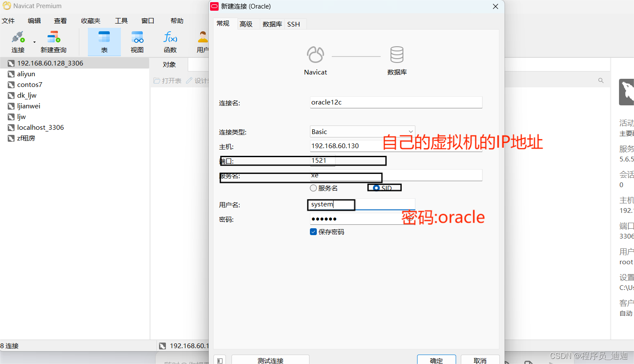Viewport: 634px width, 364px height.
Task: Click the database cylinder icon in dialog
Action: click(397, 55)
